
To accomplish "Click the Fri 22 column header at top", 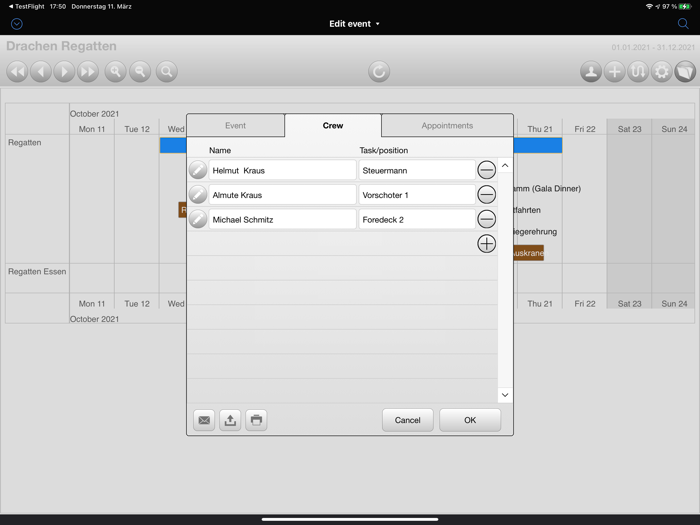I will [x=585, y=129].
